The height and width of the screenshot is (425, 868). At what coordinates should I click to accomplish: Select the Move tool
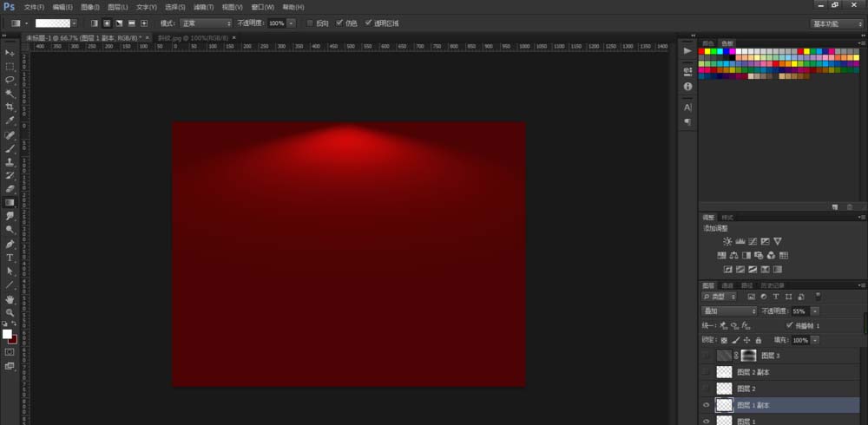(x=10, y=53)
